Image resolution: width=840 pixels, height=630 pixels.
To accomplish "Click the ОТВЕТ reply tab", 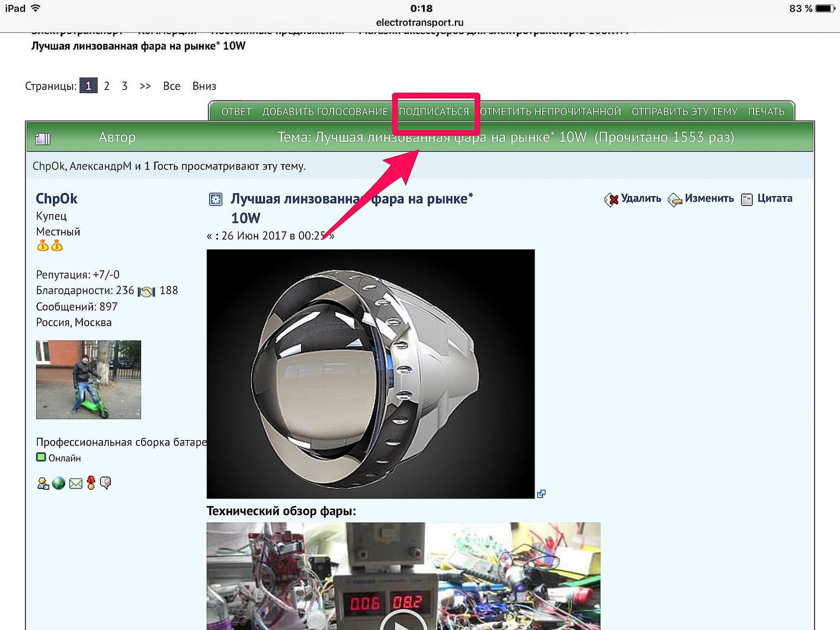I will point(236,112).
